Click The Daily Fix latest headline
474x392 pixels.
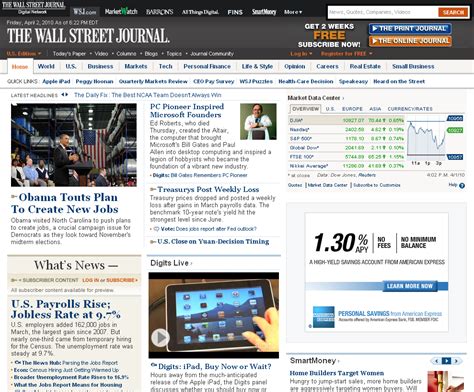pyautogui.click(x=148, y=95)
